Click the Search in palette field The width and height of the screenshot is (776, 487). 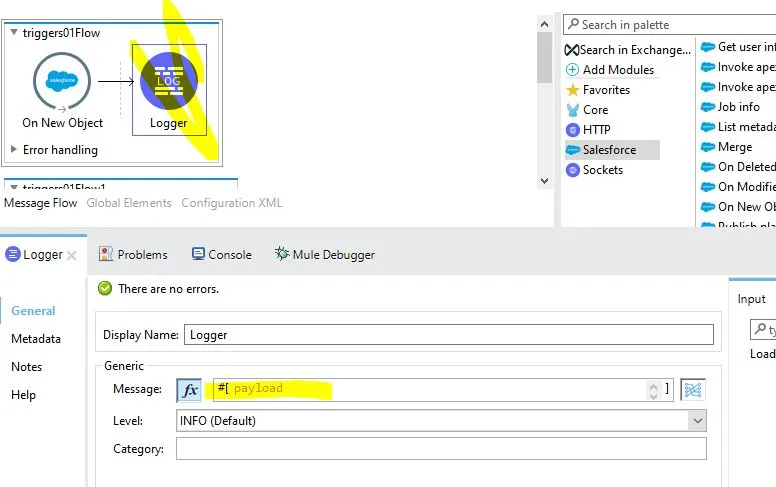pos(669,24)
